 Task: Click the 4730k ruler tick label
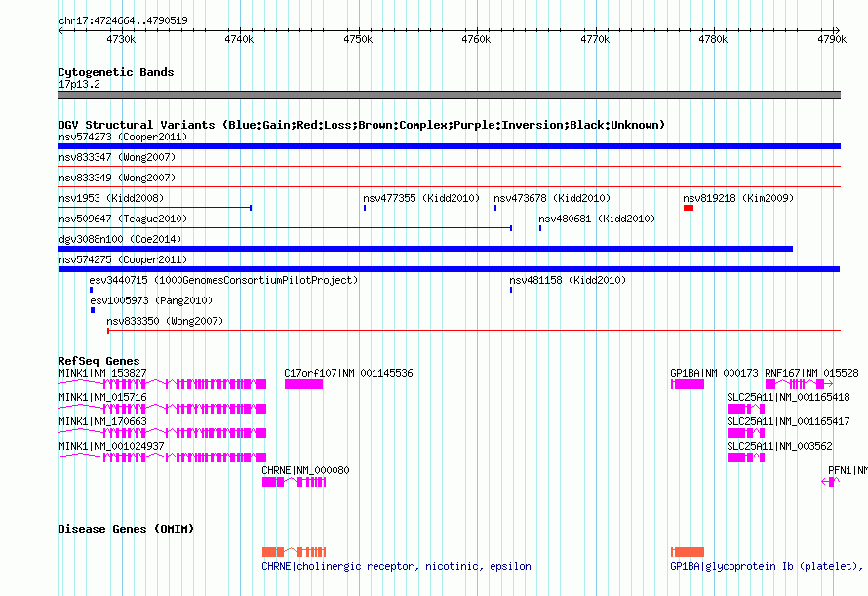coord(121,39)
